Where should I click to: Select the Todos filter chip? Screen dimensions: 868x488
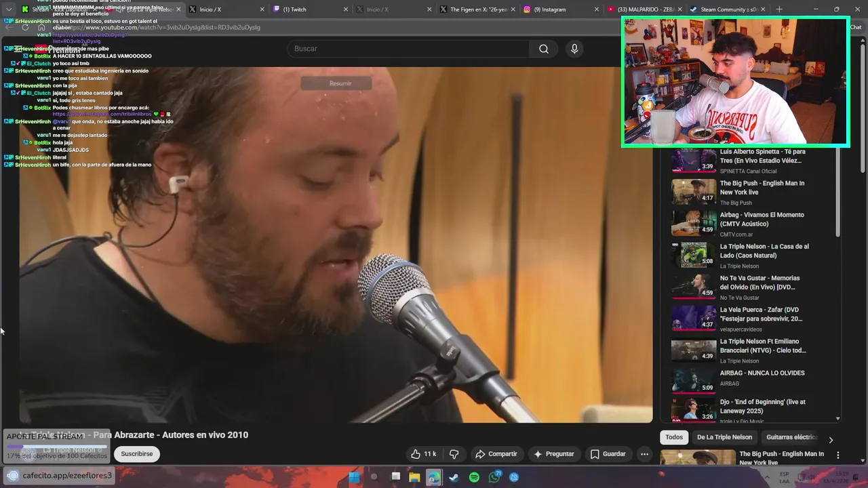tap(673, 437)
